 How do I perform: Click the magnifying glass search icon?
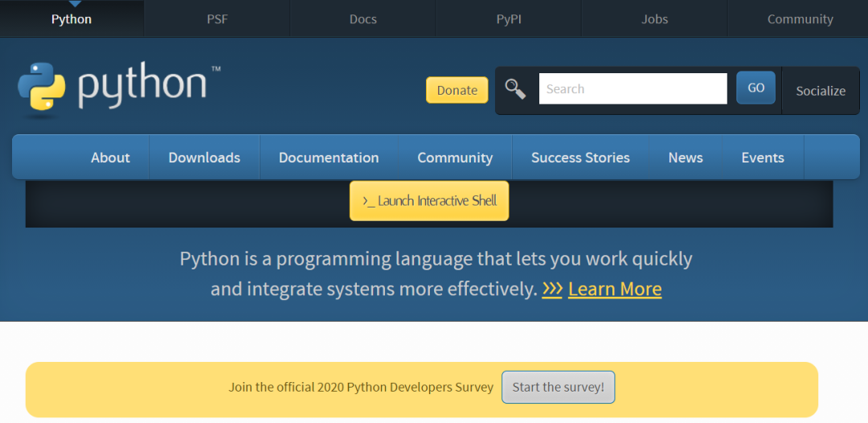[515, 89]
